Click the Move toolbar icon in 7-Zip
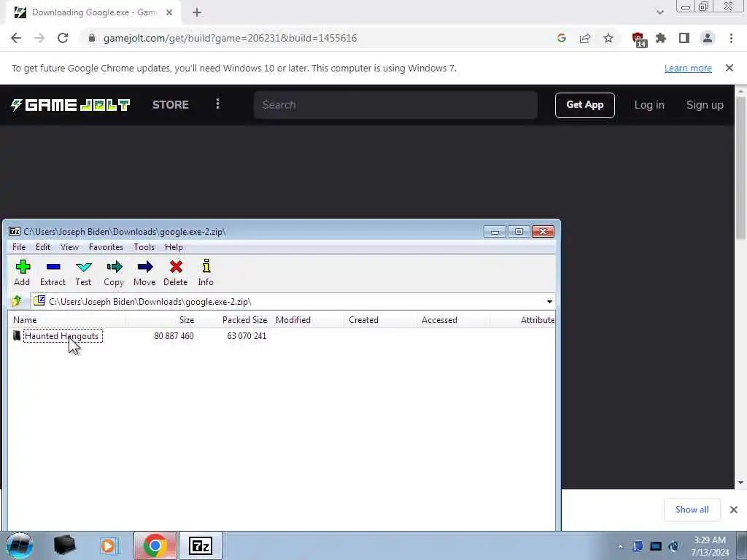The width and height of the screenshot is (747, 560). (x=145, y=267)
